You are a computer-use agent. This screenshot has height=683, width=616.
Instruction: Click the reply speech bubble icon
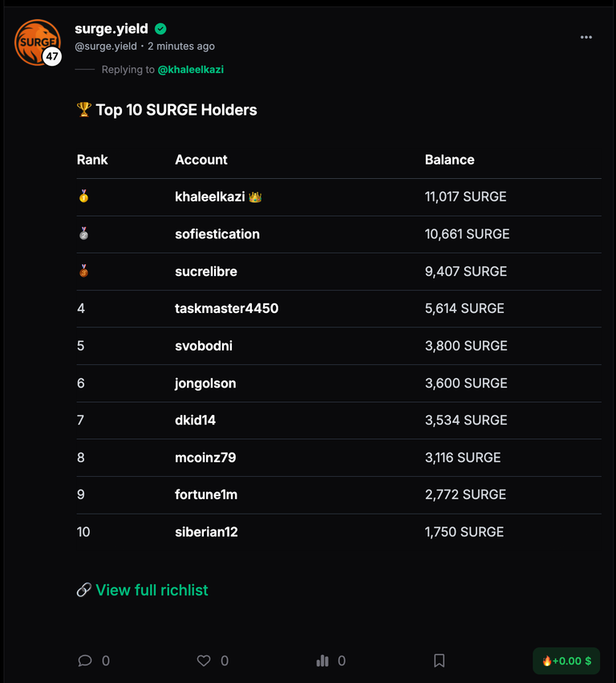pyautogui.click(x=85, y=661)
